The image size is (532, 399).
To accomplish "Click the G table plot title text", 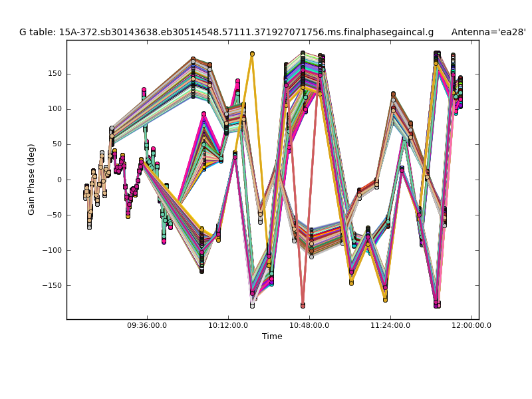I will click(x=226, y=32).
